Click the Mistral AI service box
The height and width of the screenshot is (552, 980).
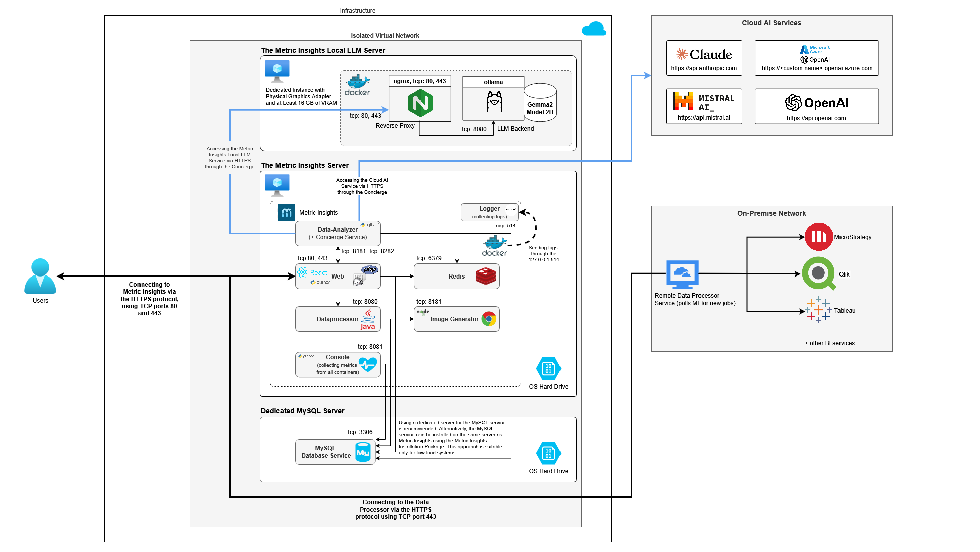point(704,106)
